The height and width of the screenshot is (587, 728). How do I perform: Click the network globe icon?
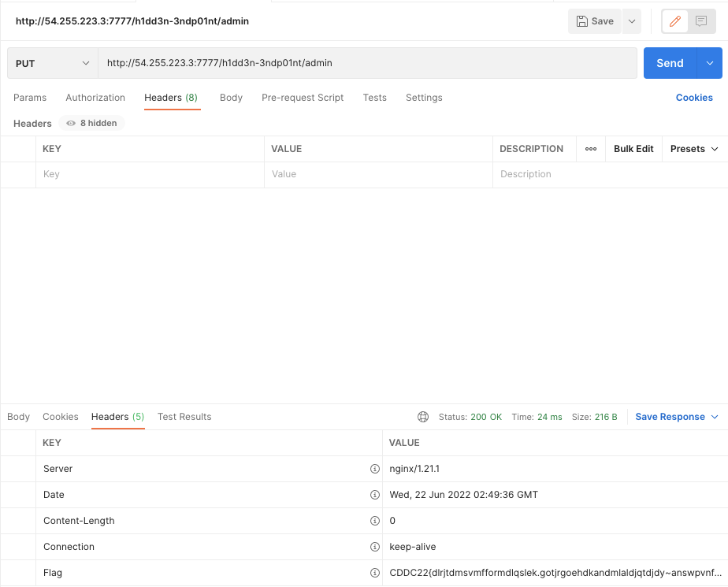(423, 417)
